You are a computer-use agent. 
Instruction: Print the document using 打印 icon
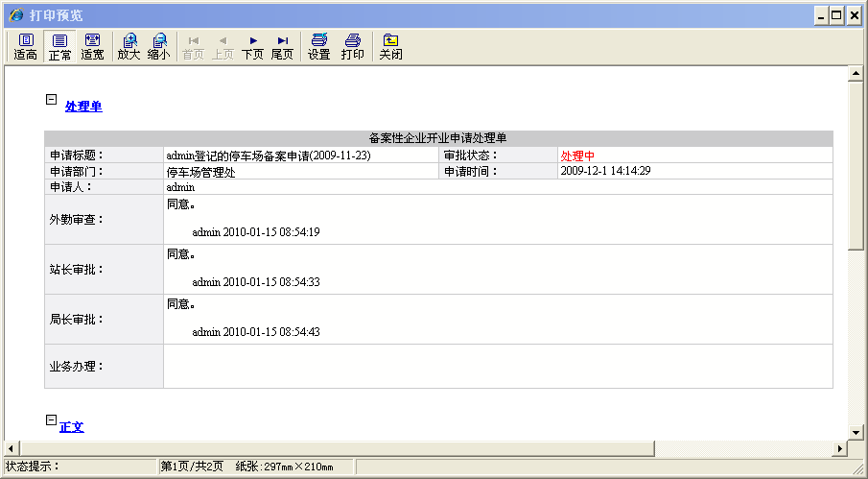pos(352,46)
